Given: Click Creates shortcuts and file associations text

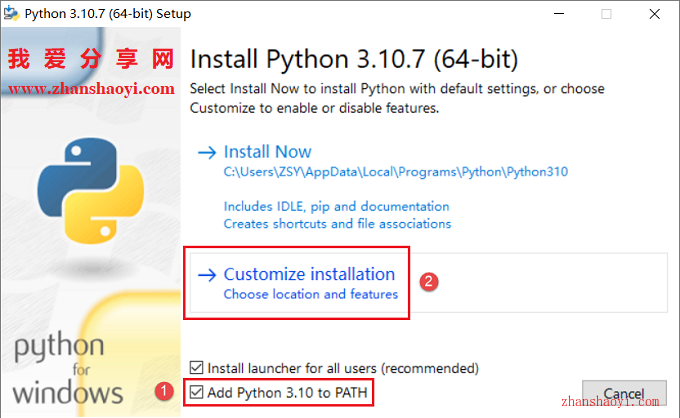Looking at the screenshot, I should click(x=337, y=224).
